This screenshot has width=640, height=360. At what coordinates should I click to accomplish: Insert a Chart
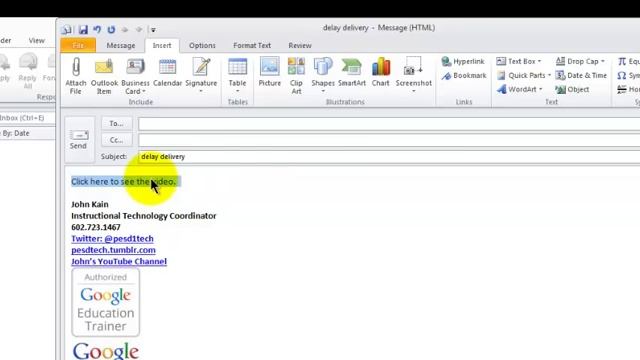tap(380, 73)
